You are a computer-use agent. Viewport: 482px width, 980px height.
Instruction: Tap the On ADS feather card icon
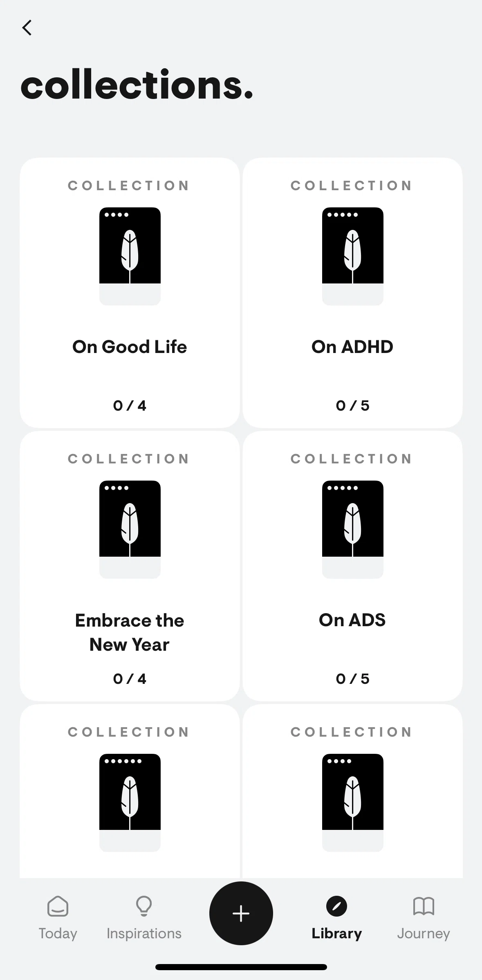click(353, 529)
